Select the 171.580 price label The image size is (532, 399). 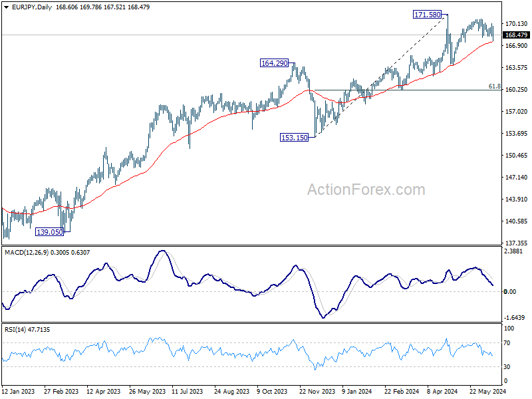click(x=427, y=15)
